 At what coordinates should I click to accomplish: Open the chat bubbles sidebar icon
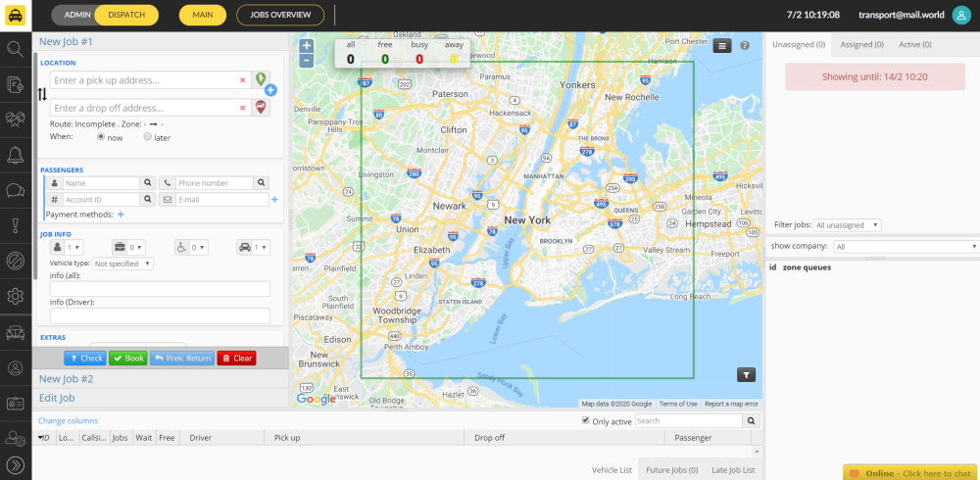[15, 191]
